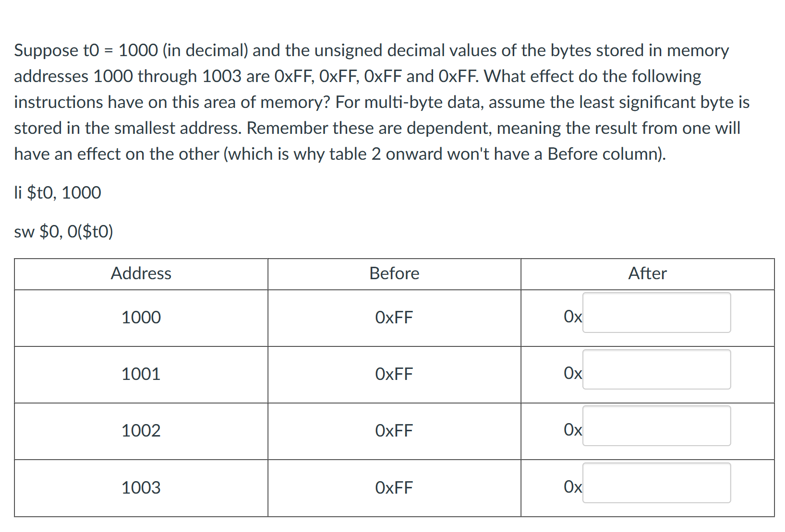This screenshot has width=785, height=532.
Task: Select the 0xFF value for address 1002
Action: coord(394,430)
